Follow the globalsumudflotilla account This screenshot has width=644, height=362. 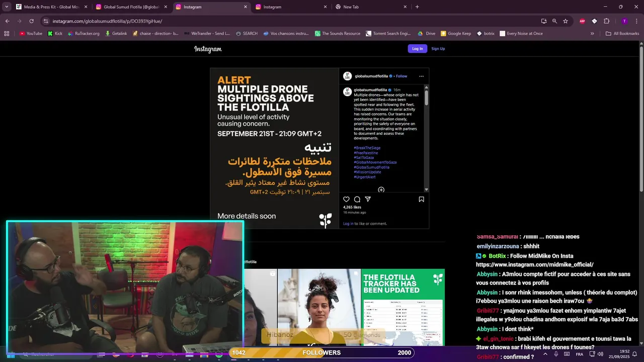[x=401, y=76]
